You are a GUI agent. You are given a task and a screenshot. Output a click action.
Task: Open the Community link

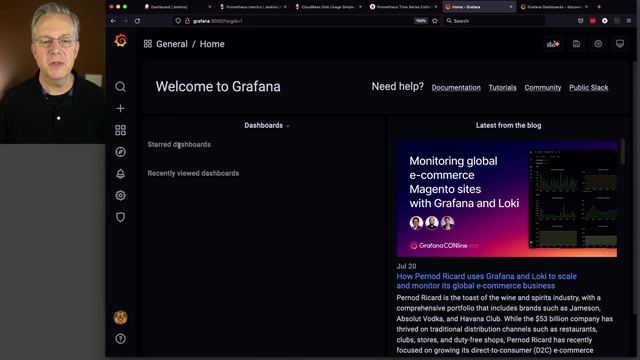point(543,87)
